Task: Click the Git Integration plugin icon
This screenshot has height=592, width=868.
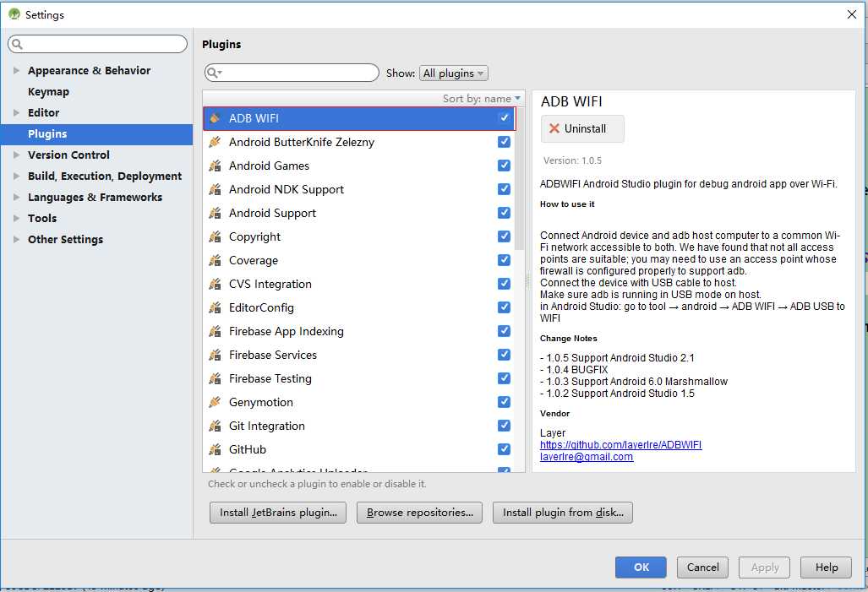Action: pyautogui.click(x=215, y=426)
